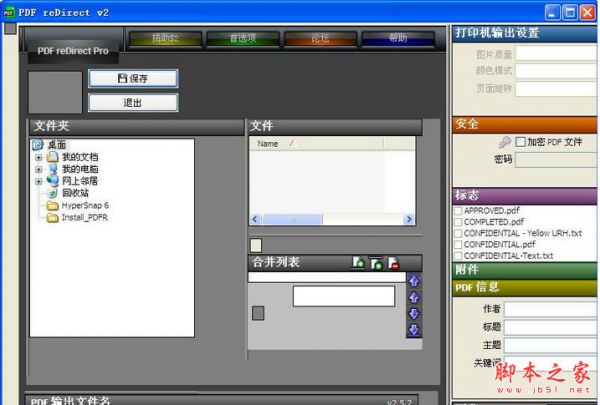Expand the PDF 信息 section header
This screenshot has width=600, height=405.
pos(524,287)
